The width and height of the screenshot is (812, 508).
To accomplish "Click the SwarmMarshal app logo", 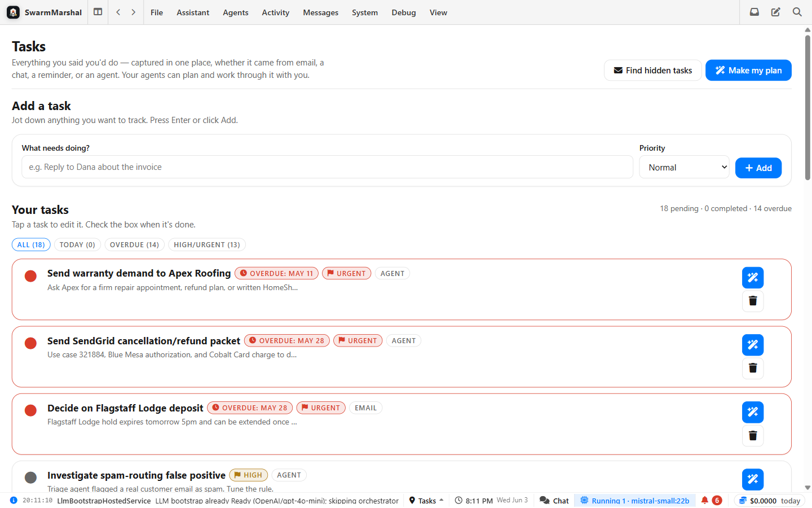I will pos(14,12).
